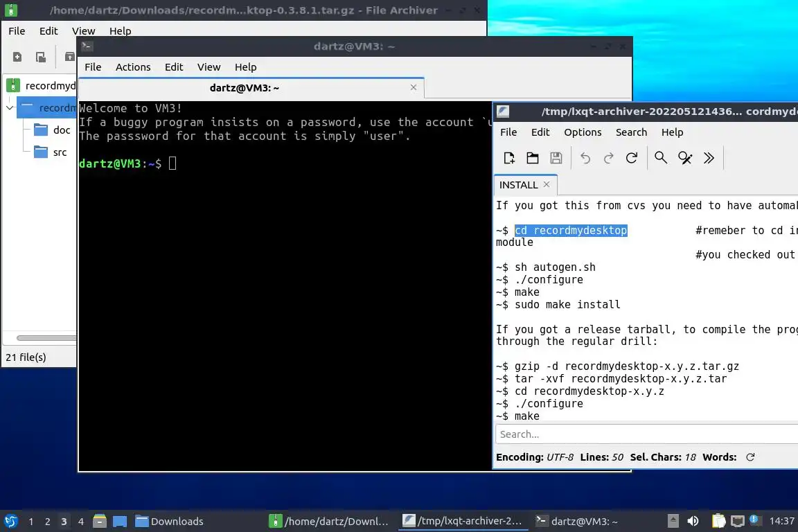Switch to Downloads window in taskbar
The image size is (798, 532).
pyautogui.click(x=170, y=522)
